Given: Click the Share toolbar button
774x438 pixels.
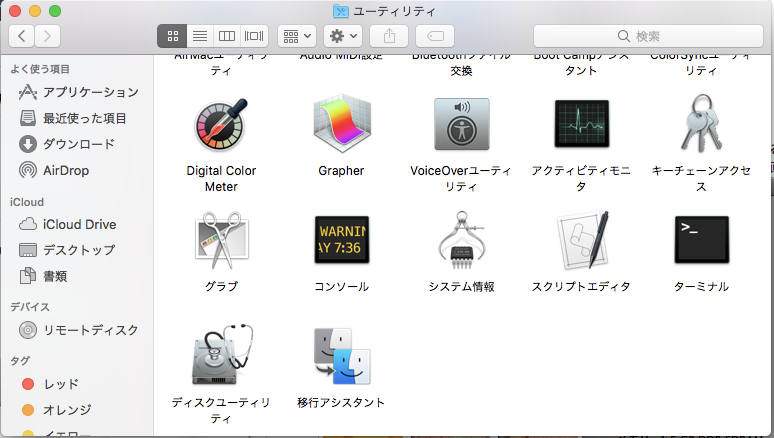Looking at the screenshot, I should 389,36.
